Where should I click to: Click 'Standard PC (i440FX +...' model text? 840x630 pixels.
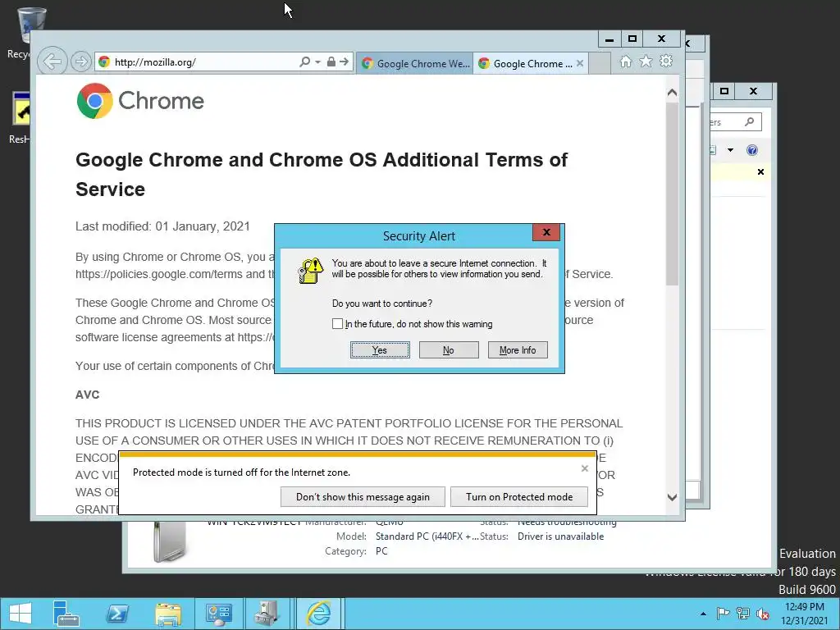click(427, 536)
